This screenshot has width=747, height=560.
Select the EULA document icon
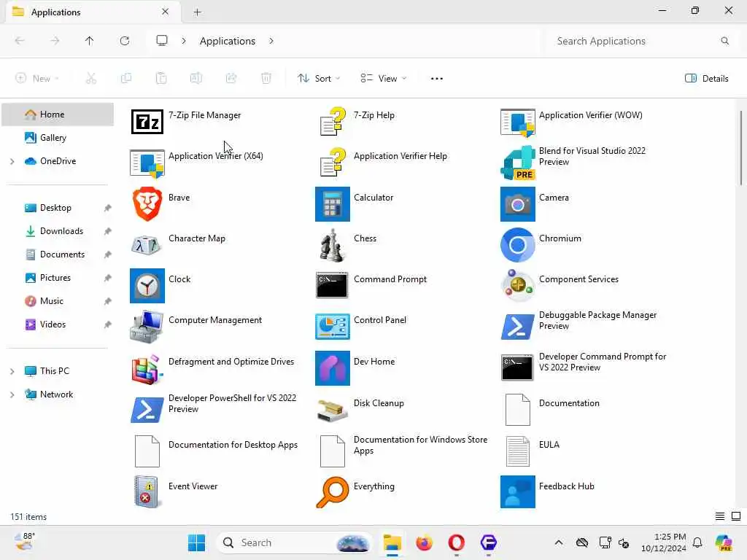(x=518, y=451)
